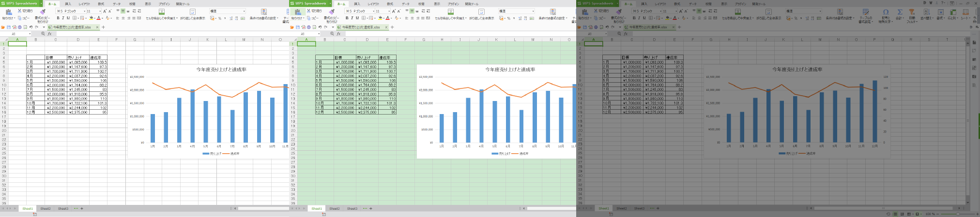This screenshot has width=980, height=217.
Task: Click the paste clipboard icon in white window
Action: point(8,12)
